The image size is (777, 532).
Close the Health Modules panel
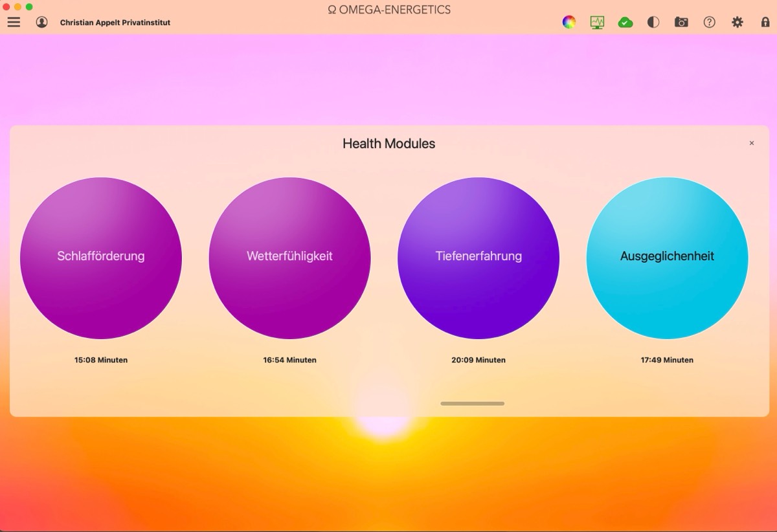(752, 143)
